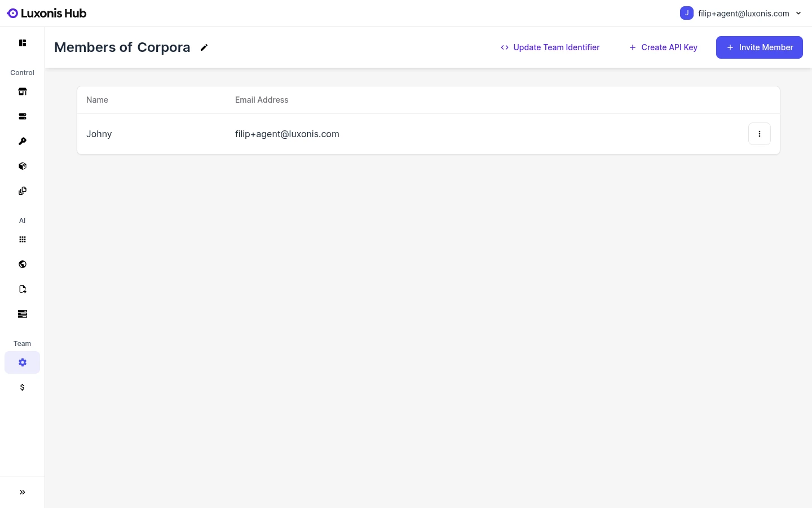
Task: Select the stacked copies icon in the sidebar
Action: [23, 191]
